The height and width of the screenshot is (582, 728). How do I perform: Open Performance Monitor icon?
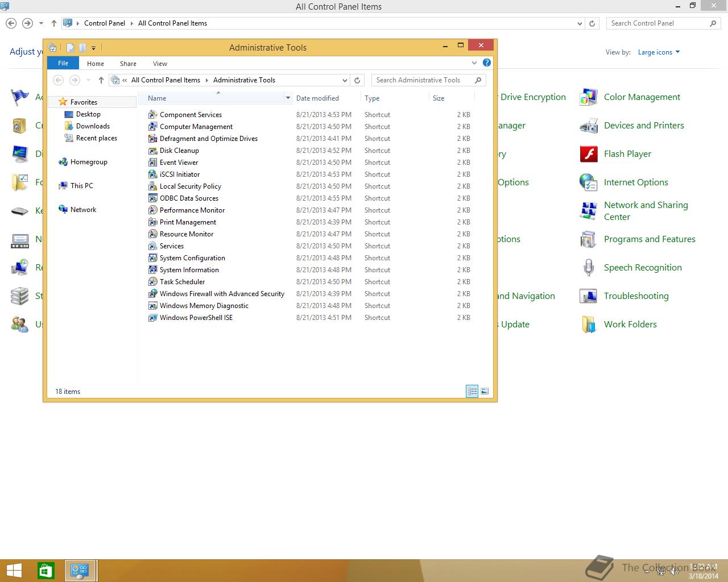point(152,210)
